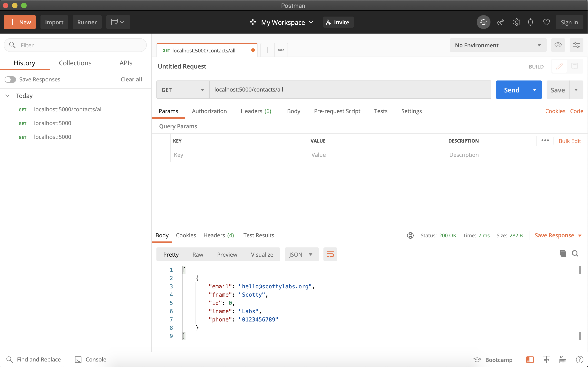
Task: Click the pencil edit icon beside BUILD
Action: pyautogui.click(x=559, y=66)
